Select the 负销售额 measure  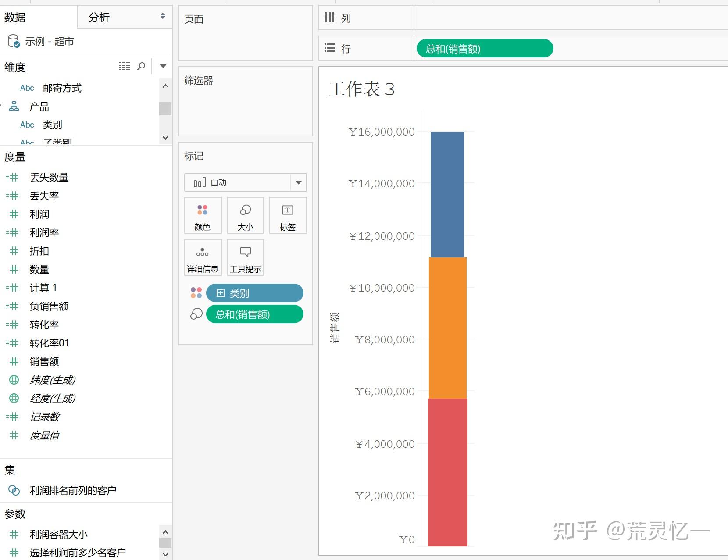[x=49, y=307]
